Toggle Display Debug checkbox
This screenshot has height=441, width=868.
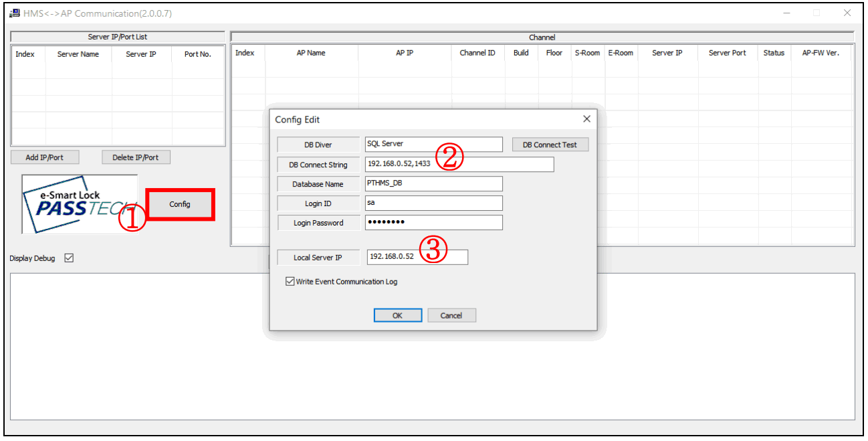tap(69, 258)
